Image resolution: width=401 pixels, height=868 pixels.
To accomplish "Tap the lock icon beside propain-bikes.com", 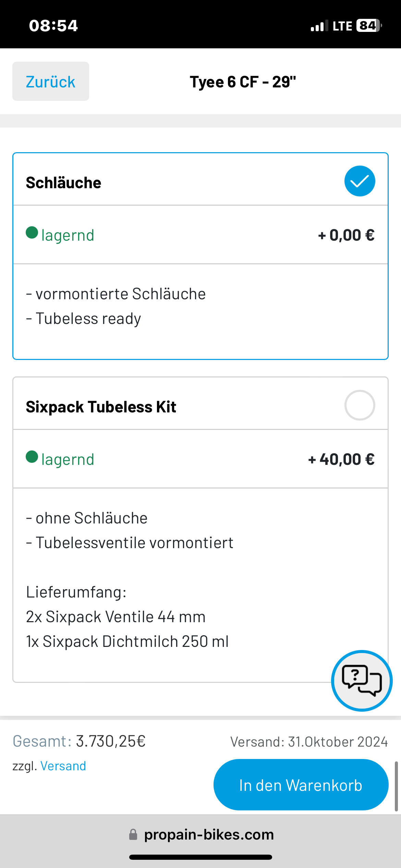I will (x=133, y=834).
